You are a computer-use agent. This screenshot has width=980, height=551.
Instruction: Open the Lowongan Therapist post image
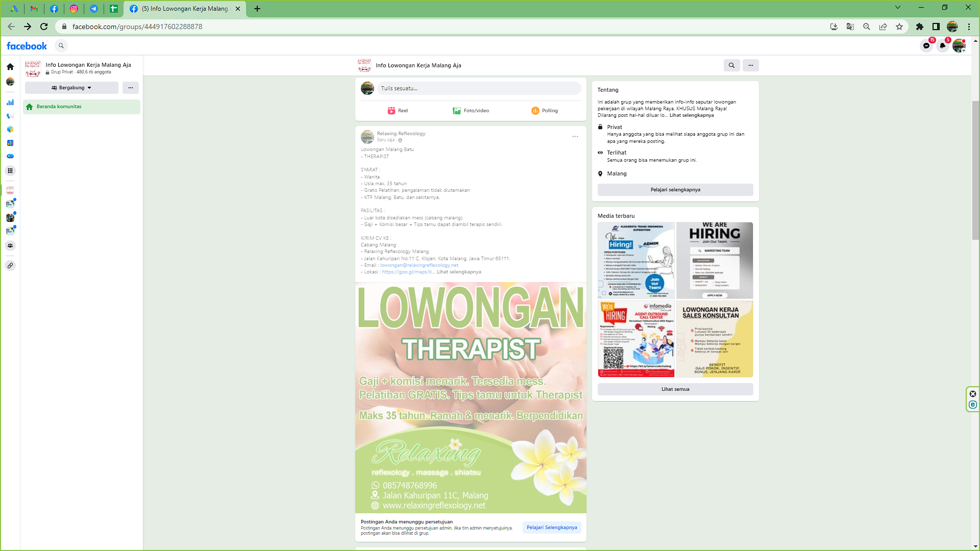471,398
